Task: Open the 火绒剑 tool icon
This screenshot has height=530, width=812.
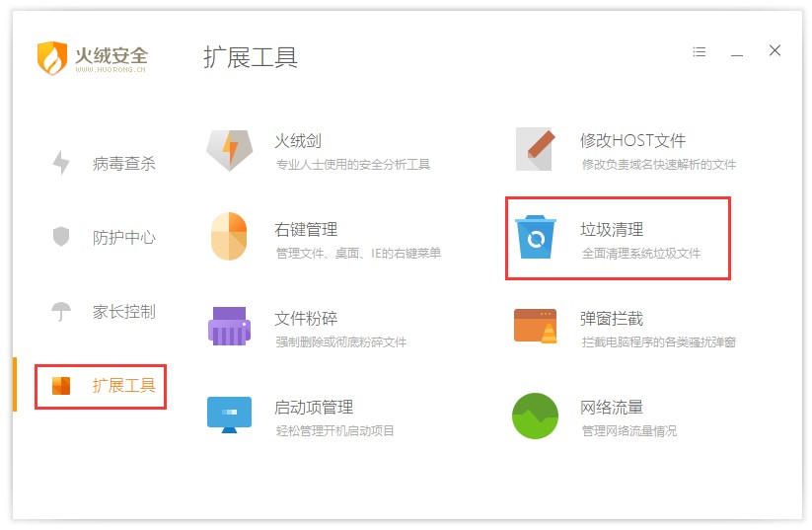Action: pyautogui.click(x=229, y=150)
